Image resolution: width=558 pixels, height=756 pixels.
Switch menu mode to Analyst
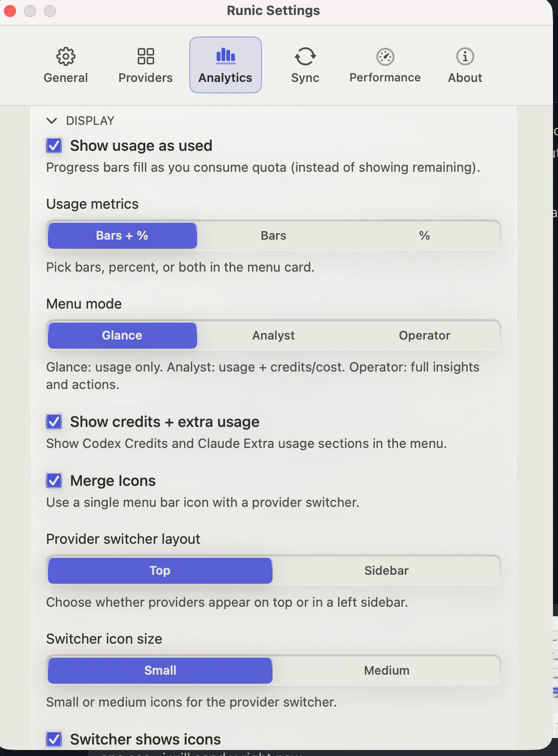click(274, 336)
